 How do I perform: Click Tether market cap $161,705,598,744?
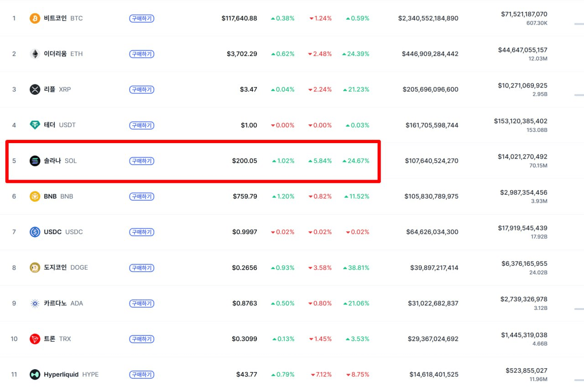[x=432, y=125]
